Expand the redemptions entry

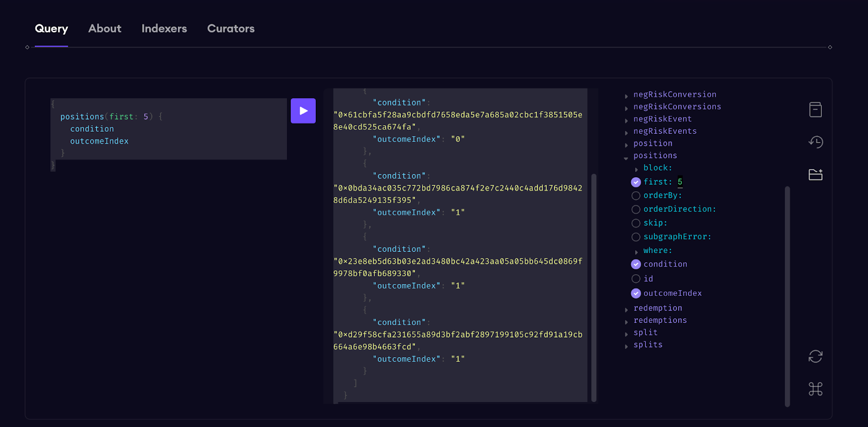coord(627,322)
